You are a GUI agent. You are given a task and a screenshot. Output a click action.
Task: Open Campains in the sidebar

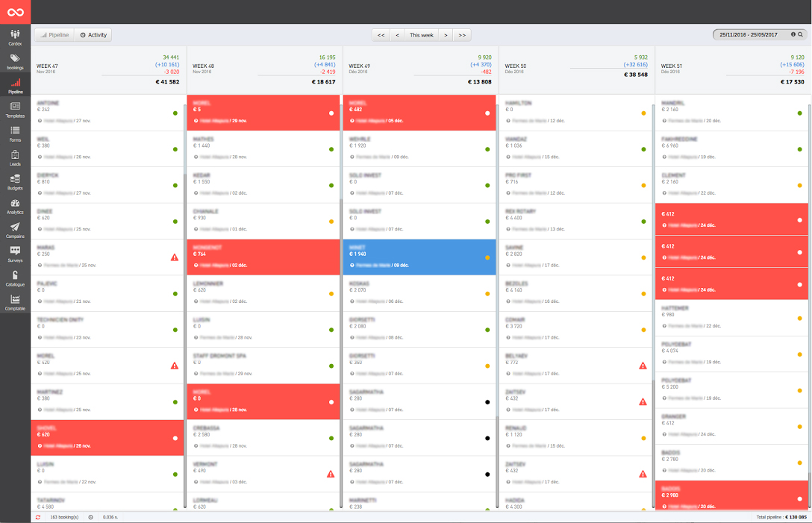15,230
